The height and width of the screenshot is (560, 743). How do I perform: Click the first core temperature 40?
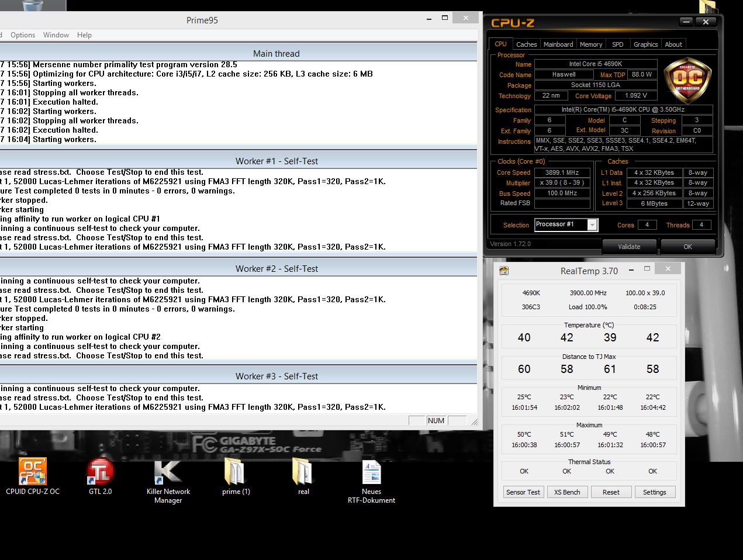(x=524, y=338)
